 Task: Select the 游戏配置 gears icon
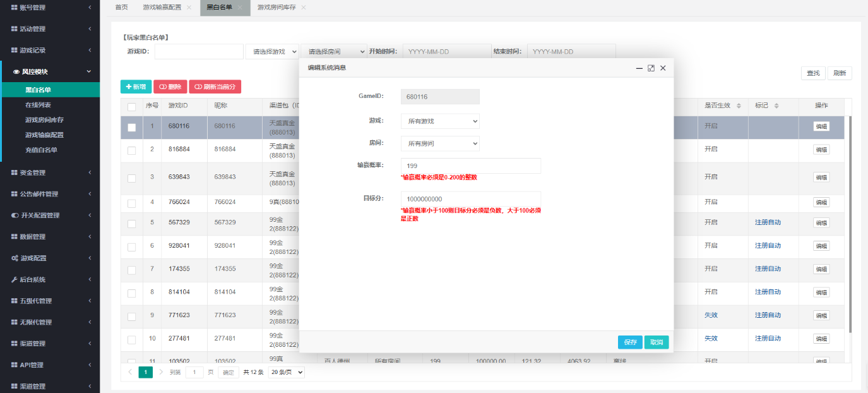point(14,258)
